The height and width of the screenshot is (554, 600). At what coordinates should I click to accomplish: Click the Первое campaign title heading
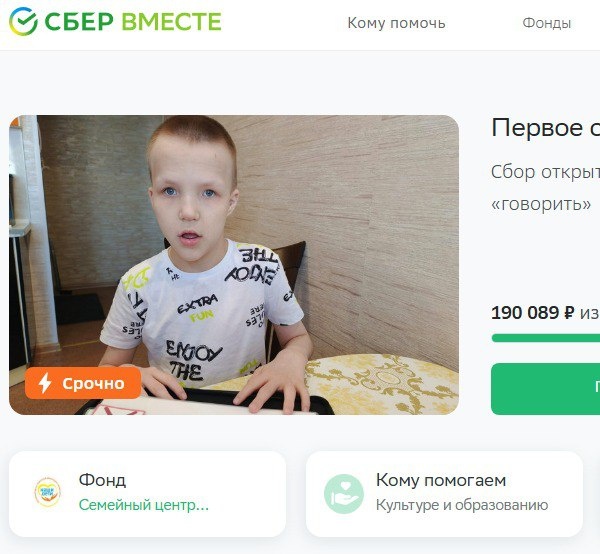546,128
